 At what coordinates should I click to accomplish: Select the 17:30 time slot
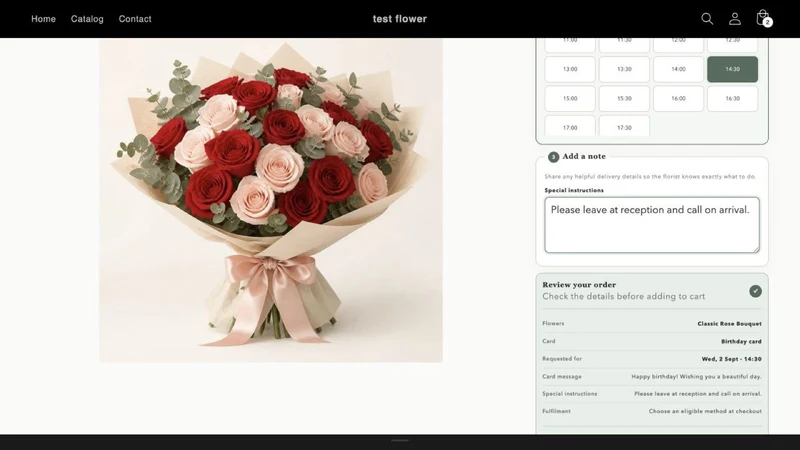click(x=624, y=126)
